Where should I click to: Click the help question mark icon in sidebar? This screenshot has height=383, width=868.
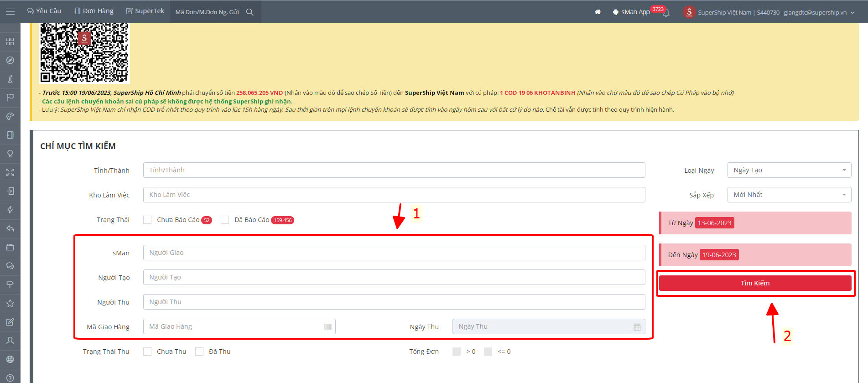click(x=10, y=378)
